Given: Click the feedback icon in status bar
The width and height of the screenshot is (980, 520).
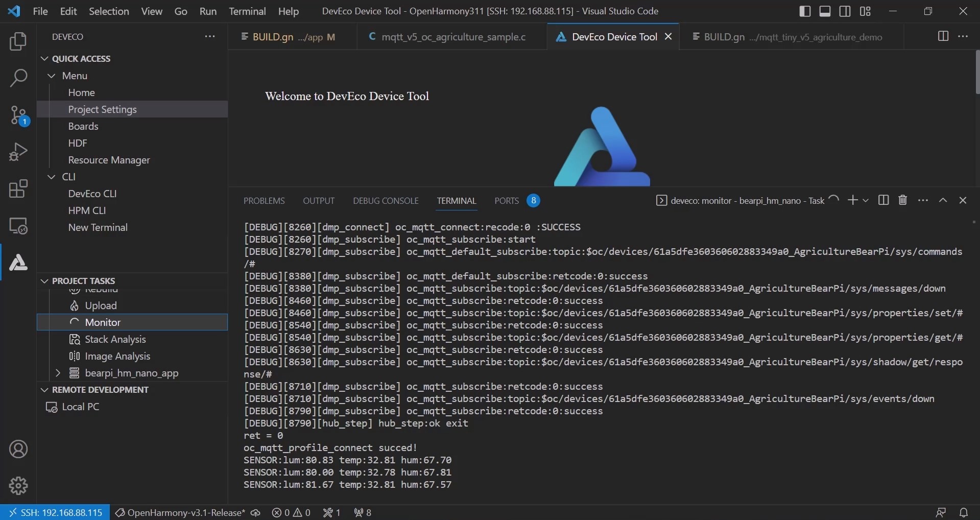Looking at the screenshot, I should [x=941, y=512].
